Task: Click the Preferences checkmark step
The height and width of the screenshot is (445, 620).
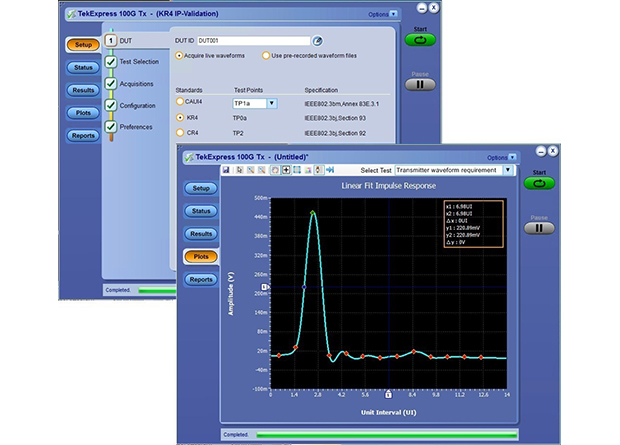Action: 111,127
